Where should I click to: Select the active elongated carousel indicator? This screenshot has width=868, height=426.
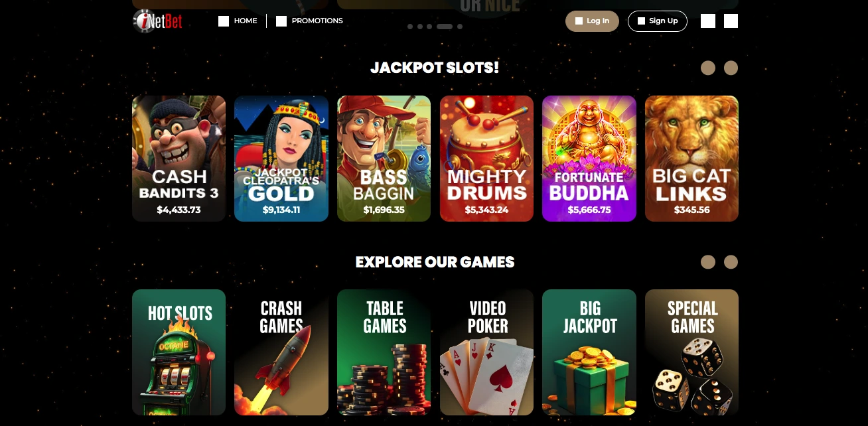pos(445,27)
